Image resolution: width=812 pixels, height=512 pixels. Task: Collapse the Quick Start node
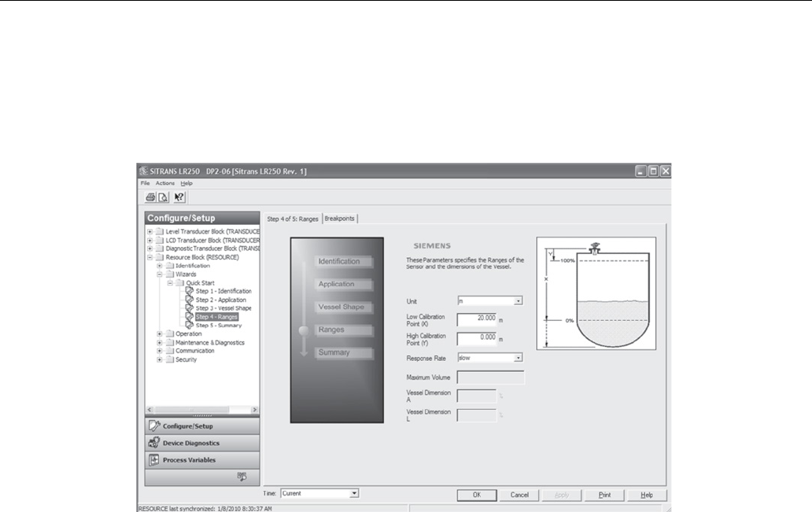click(x=170, y=282)
